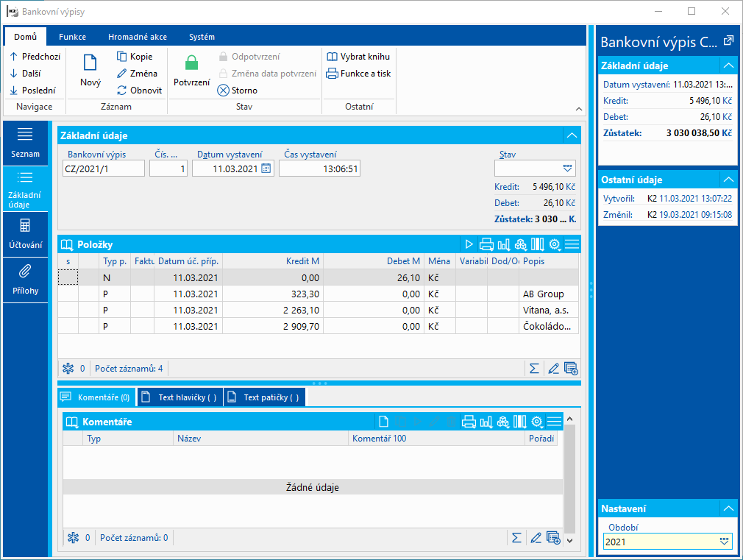This screenshot has width=743, height=560.
Task: Collapse the main Základní údaje section
Action: tap(572, 135)
